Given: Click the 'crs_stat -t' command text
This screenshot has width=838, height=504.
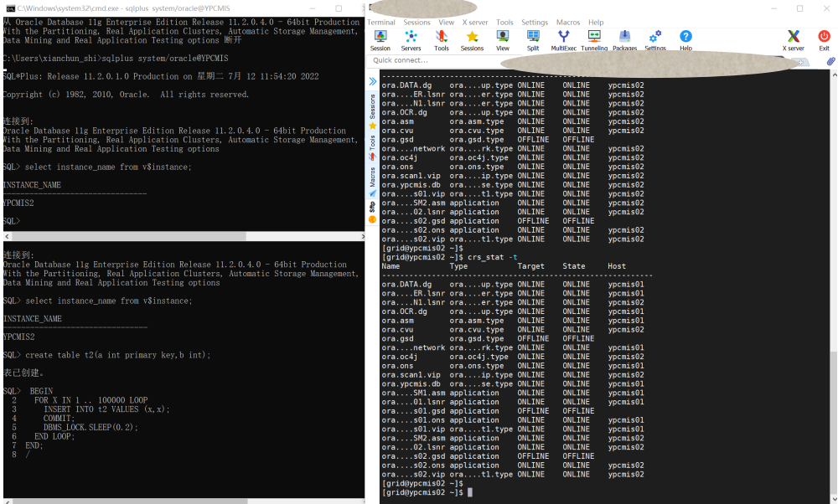Looking at the screenshot, I should point(492,257).
